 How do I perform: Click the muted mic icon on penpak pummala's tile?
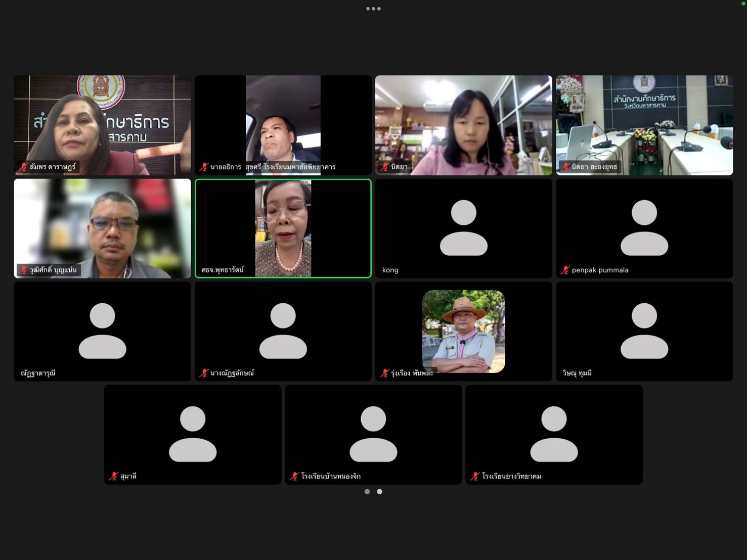565,270
